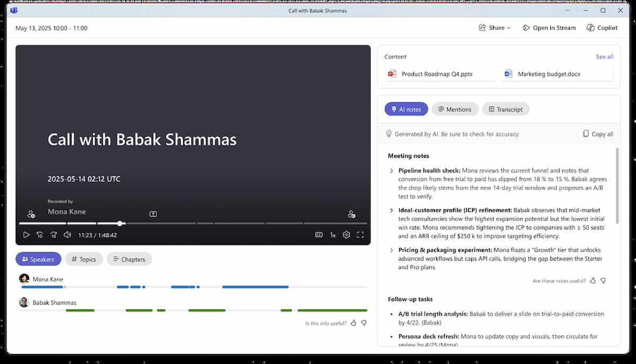Open the Mentions tab
The height and width of the screenshot is (364, 636).
tap(455, 109)
